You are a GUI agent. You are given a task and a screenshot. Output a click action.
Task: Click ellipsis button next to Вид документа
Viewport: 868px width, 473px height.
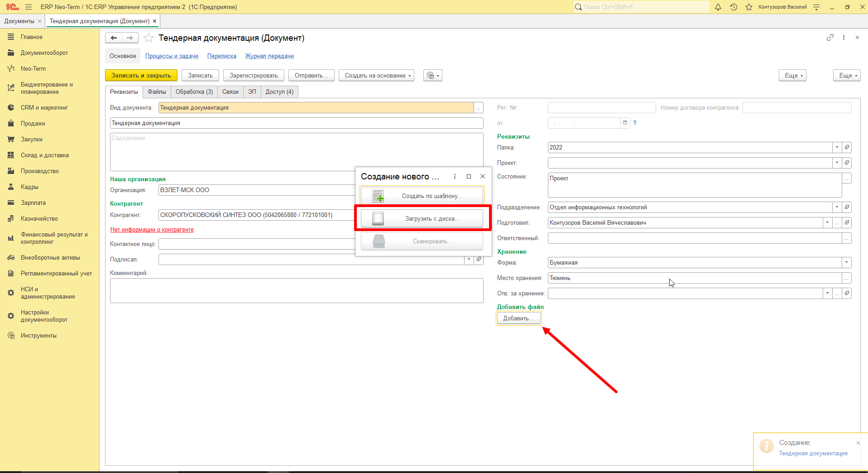(x=479, y=108)
